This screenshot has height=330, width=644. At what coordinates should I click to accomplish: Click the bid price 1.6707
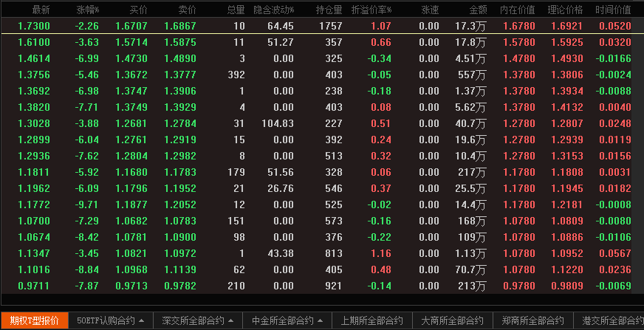[131, 26]
